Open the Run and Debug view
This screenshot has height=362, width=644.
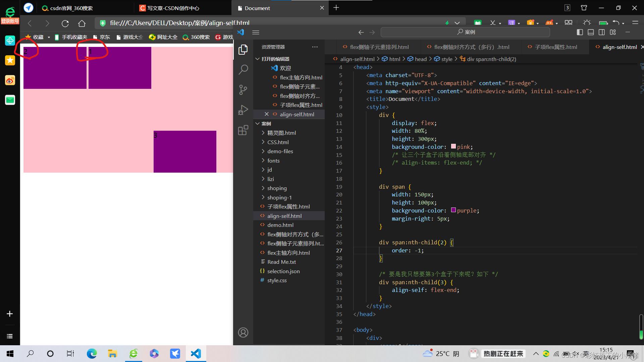point(243,110)
